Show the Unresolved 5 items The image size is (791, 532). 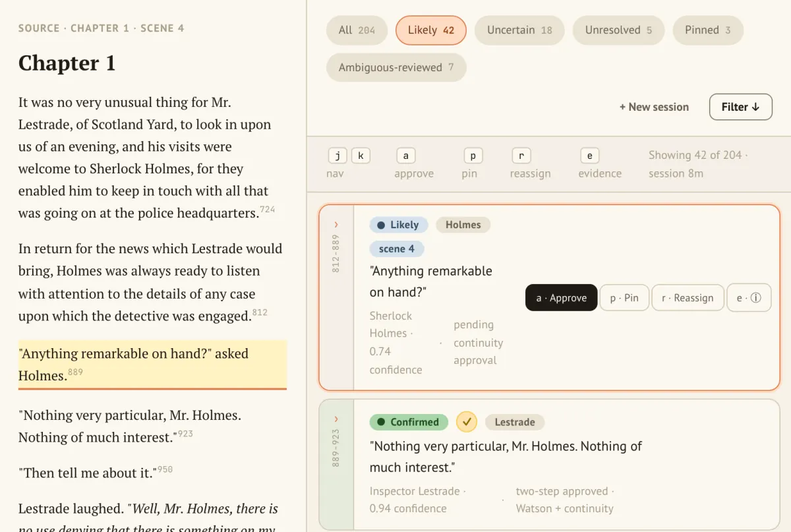coord(618,30)
